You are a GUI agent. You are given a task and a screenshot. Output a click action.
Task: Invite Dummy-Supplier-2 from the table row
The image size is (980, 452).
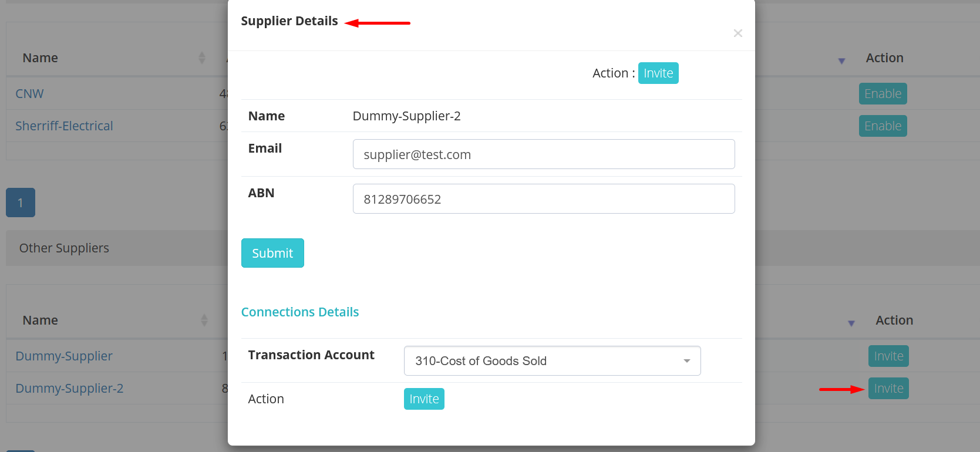tap(888, 389)
